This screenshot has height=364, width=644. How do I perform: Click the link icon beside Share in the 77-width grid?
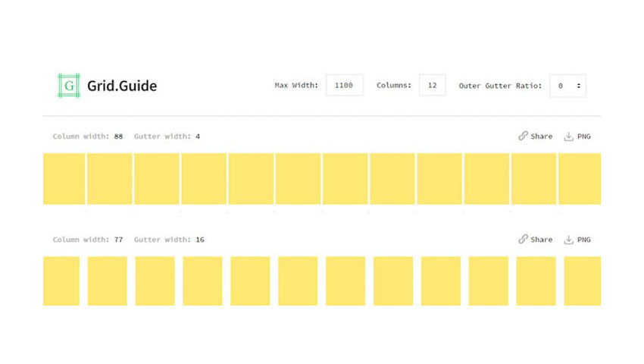coord(523,240)
